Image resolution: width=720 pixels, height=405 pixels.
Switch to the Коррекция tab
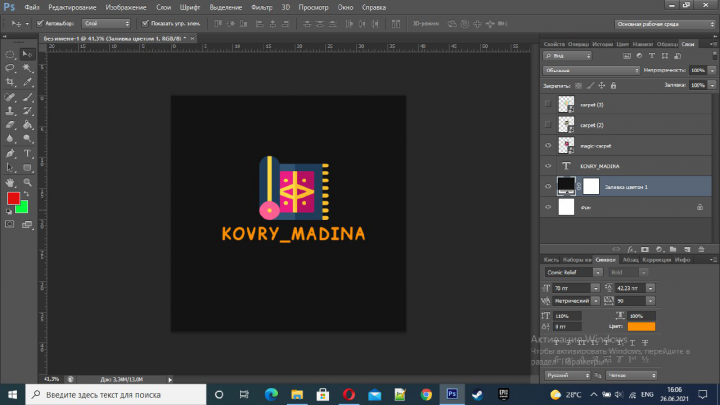pos(657,260)
